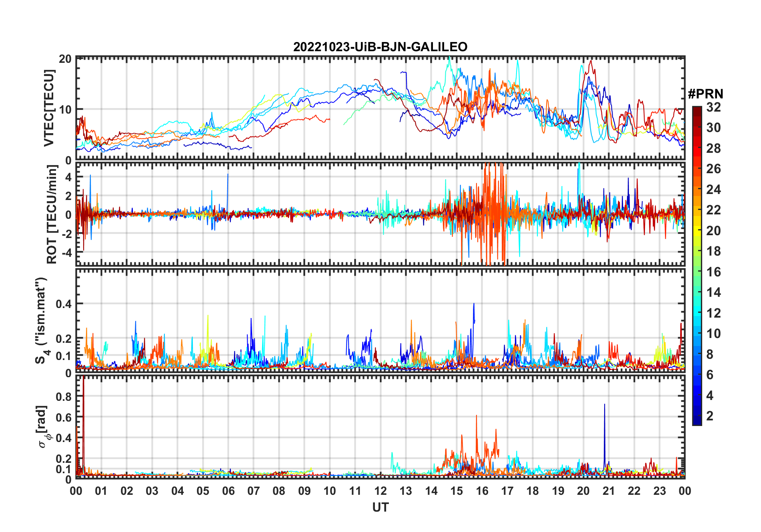Select the 26 tick on PRN colorbar
This screenshot has height=532, width=761.
tap(713, 169)
